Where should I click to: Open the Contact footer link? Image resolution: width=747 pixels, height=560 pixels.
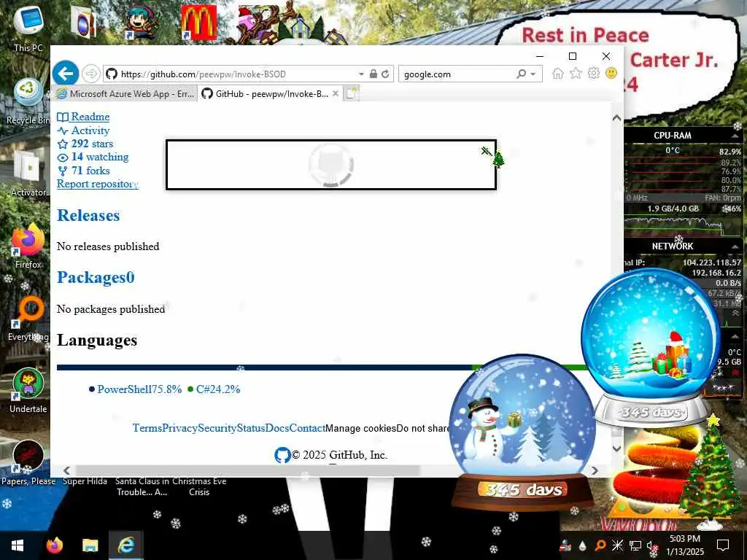pos(307,428)
